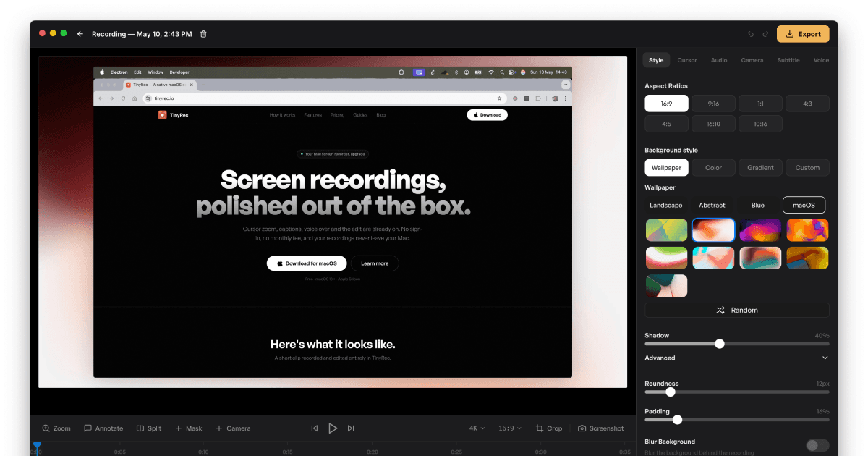Screen dimensions: 868x456
Task: Show Blue wallpapers
Action: 758,205
